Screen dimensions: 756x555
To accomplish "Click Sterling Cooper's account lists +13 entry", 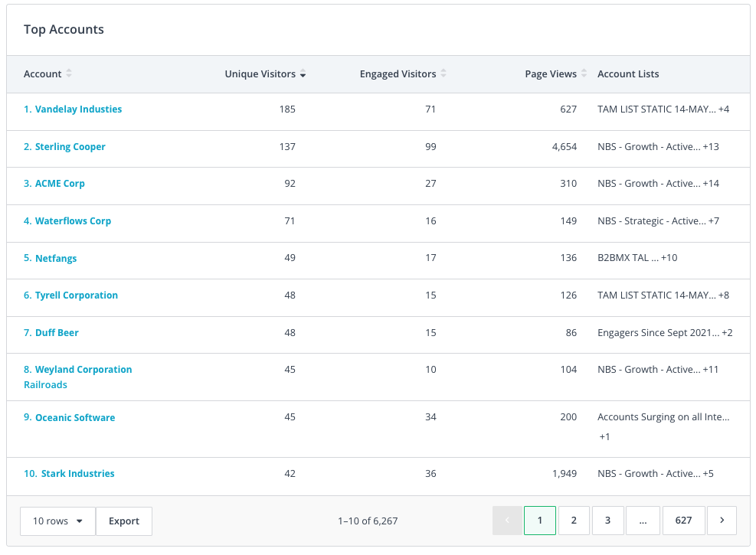I will (658, 147).
